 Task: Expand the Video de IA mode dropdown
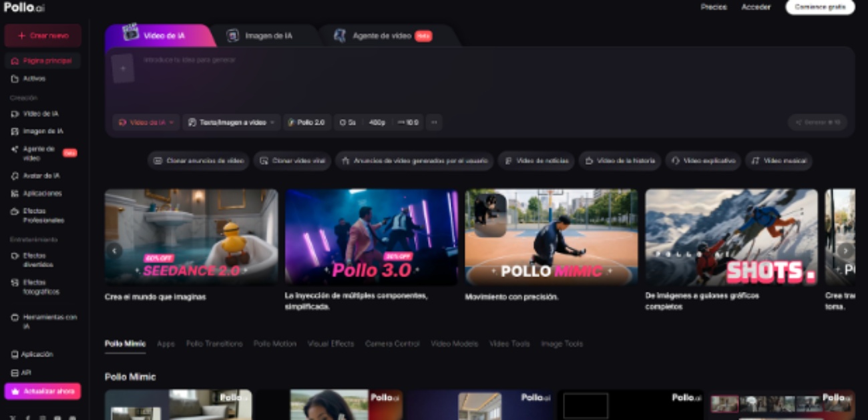point(146,123)
